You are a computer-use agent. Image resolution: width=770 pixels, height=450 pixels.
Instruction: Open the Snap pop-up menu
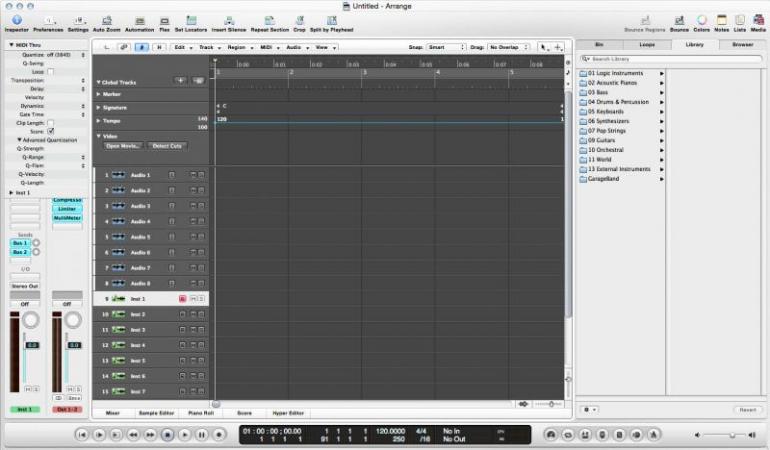point(446,47)
